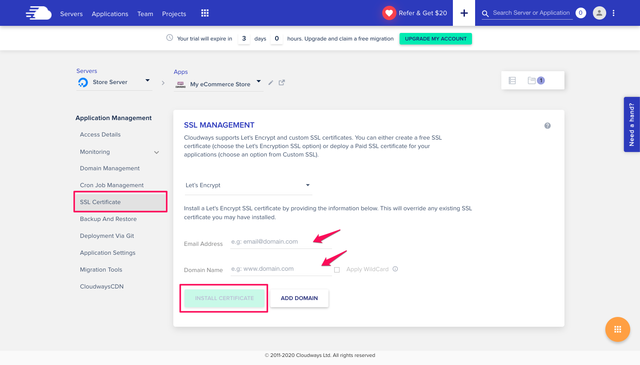The width and height of the screenshot is (640, 365).
Task: Select Deployment Via Git in sidebar
Action: 107,236
